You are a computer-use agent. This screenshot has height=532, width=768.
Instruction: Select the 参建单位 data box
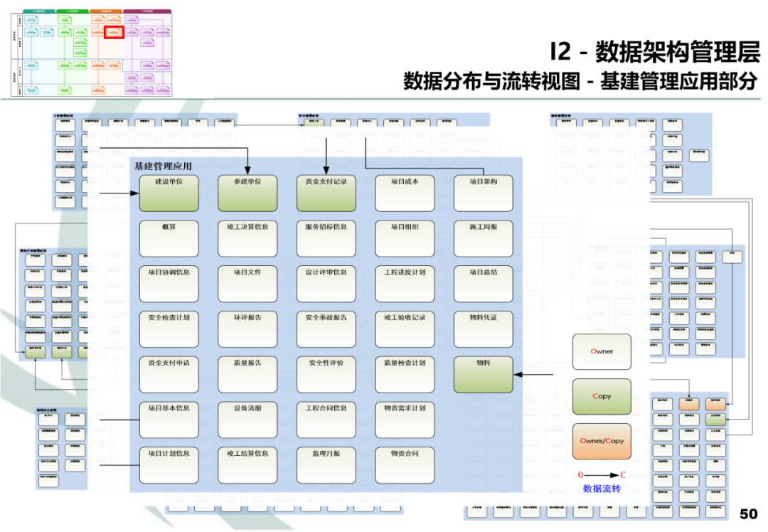pyautogui.click(x=247, y=193)
